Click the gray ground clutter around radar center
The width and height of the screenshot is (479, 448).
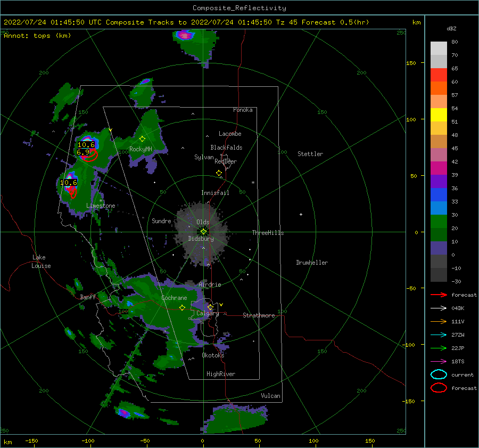tap(202, 234)
